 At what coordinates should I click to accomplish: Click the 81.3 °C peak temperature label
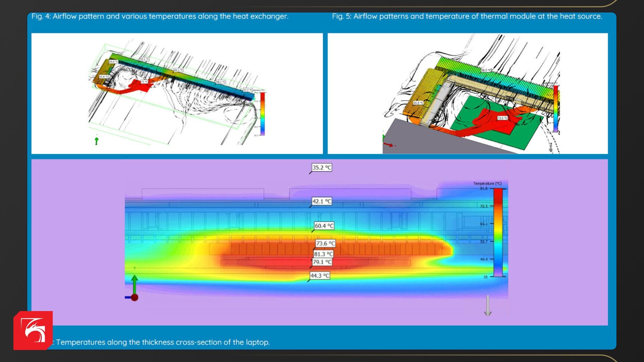pos(323,254)
